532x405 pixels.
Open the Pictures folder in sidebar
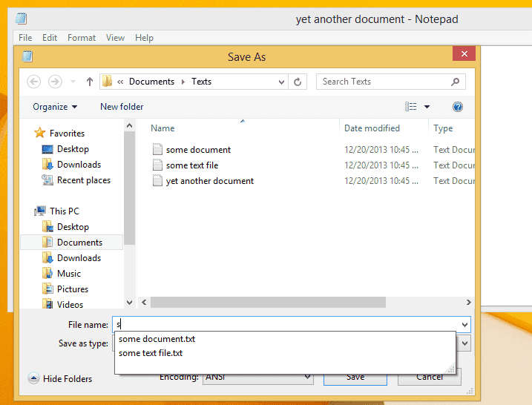click(72, 289)
